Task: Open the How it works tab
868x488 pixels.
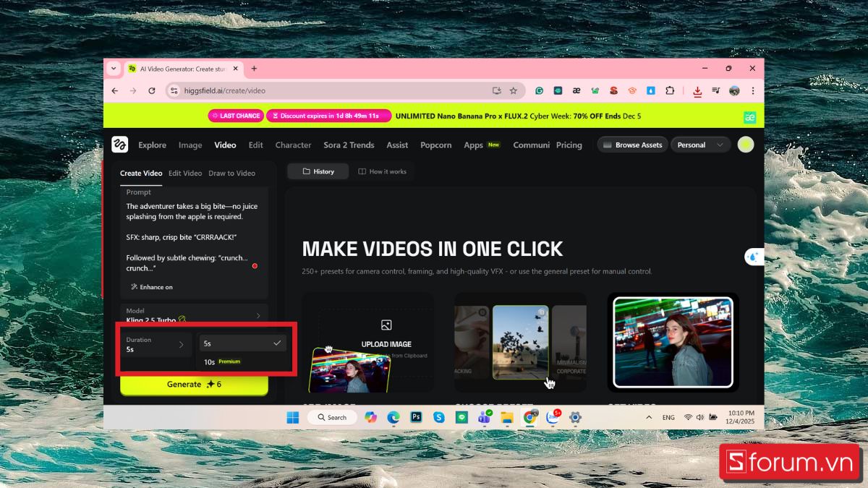Action: coord(383,171)
